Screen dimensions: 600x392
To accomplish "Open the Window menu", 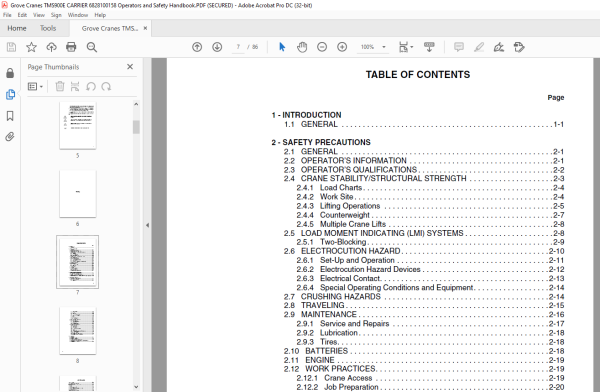I will (x=78, y=15).
